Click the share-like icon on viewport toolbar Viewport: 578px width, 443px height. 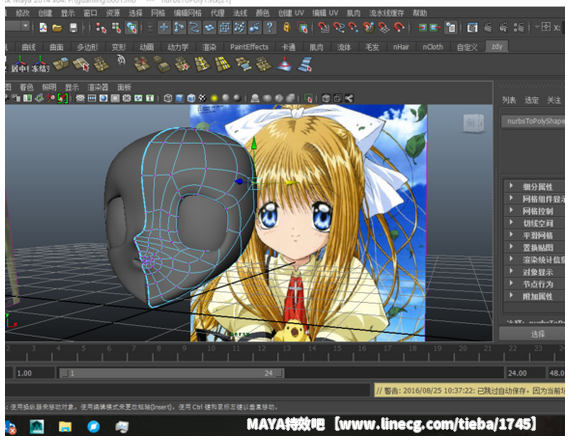349,98
